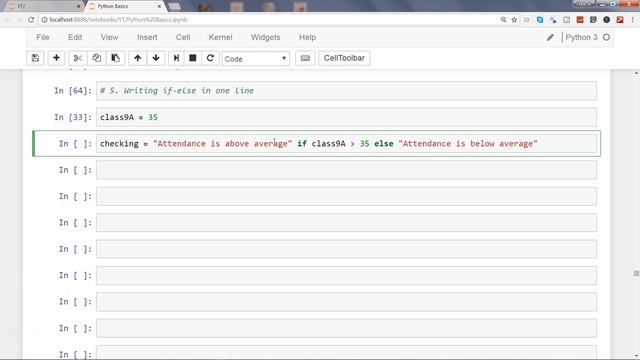The width and height of the screenshot is (640, 360).
Task: Click the CellToolbar button
Action: pos(344,58)
